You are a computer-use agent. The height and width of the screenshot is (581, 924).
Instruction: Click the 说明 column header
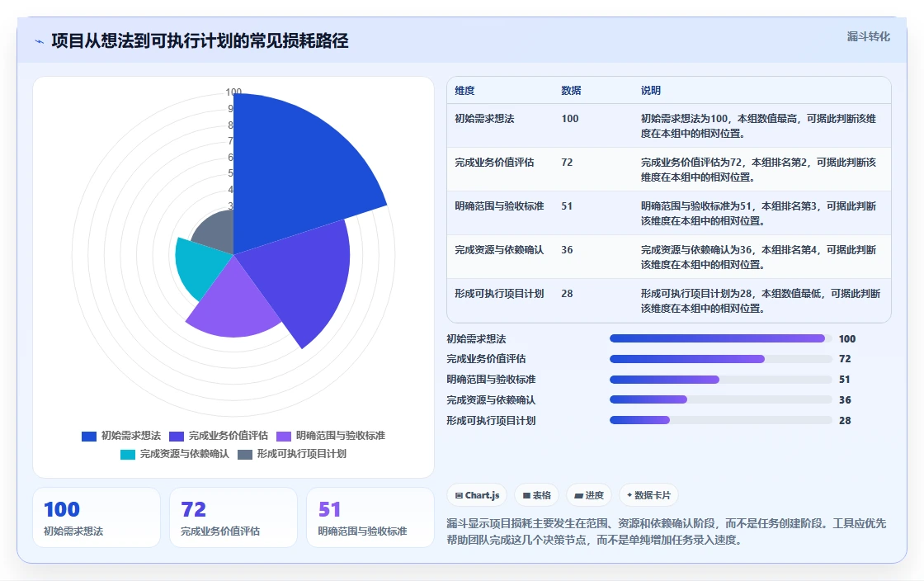[x=651, y=90]
